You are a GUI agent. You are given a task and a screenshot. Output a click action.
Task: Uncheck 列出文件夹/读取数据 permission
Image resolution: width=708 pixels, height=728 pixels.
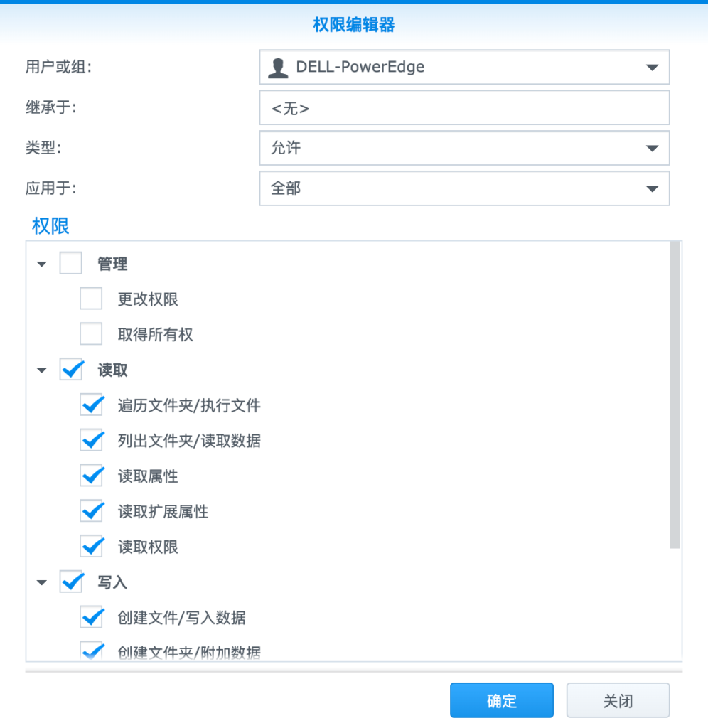tap(91, 440)
